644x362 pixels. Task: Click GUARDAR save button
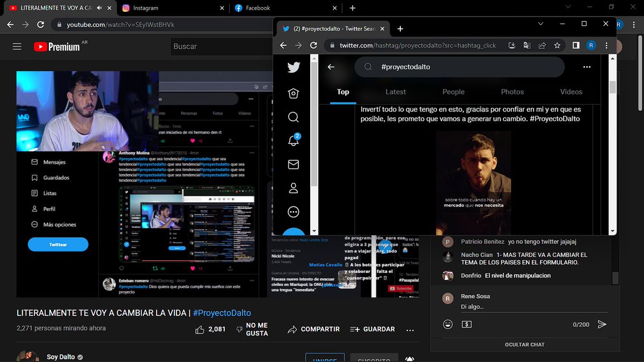click(x=372, y=329)
